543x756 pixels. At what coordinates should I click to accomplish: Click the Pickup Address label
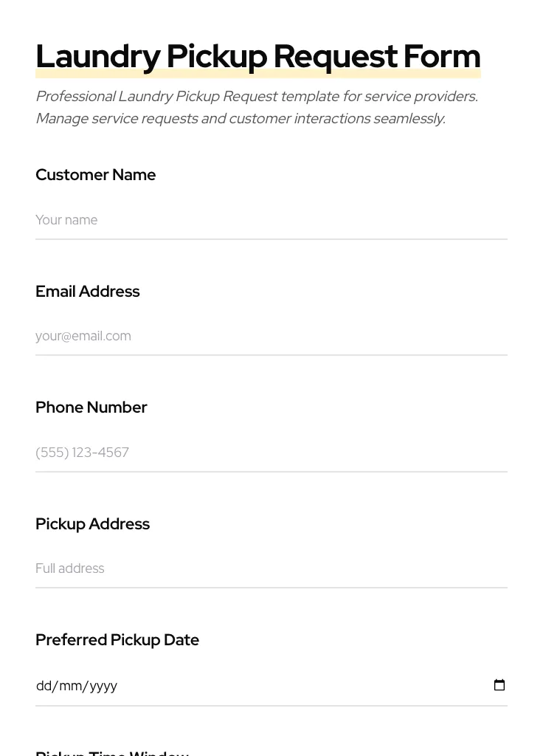click(92, 524)
